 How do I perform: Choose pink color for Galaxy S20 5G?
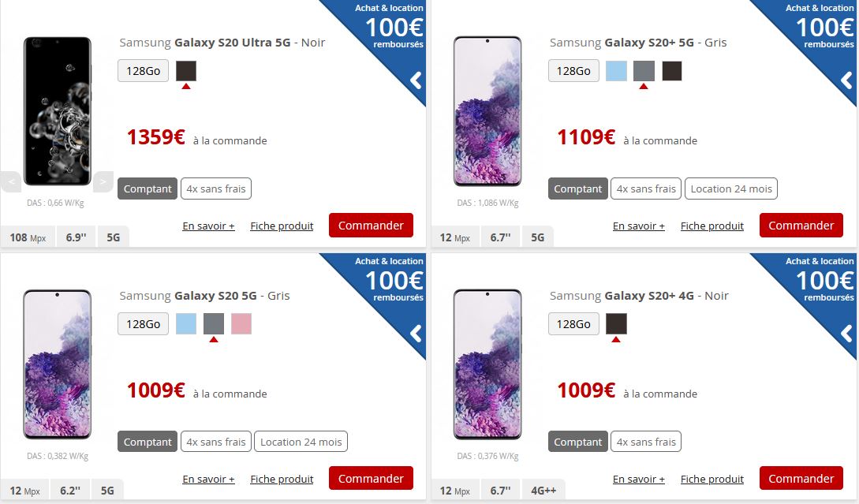pos(241,323)
